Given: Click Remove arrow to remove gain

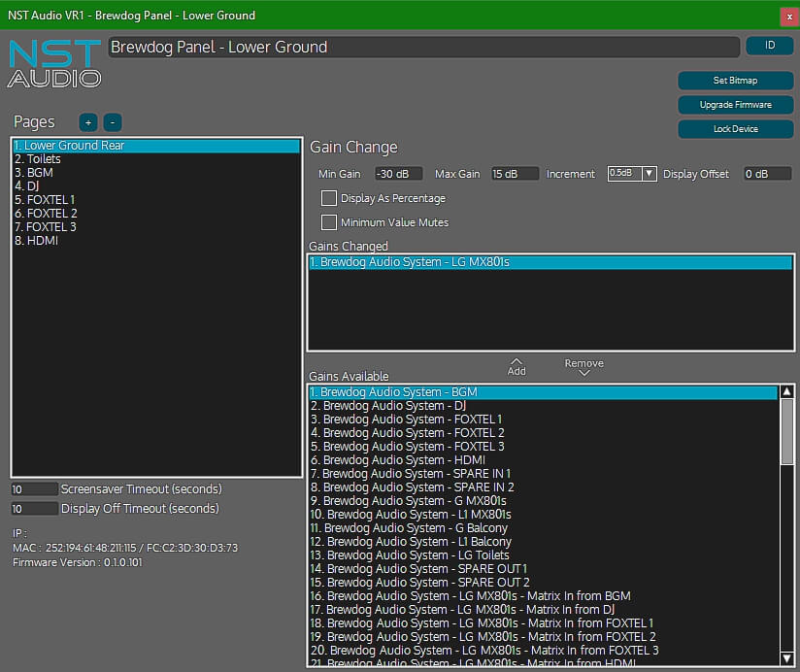Looking at the screenshot, I should (584, 367).
